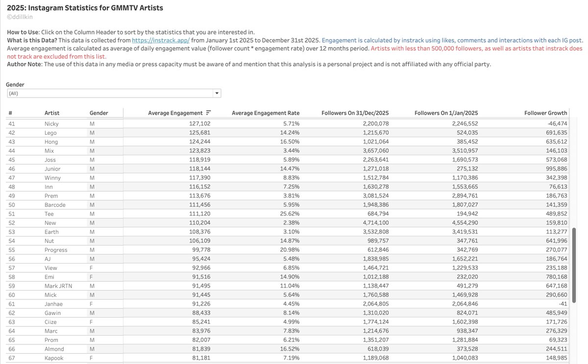Select artist name Hong
588x364 pixels.
[x=51, y=142]
